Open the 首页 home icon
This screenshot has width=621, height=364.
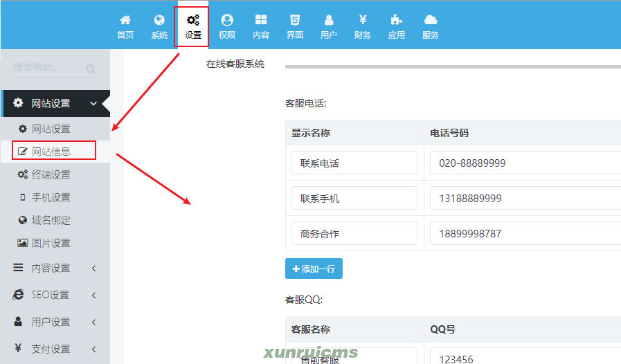pos(125,20)
